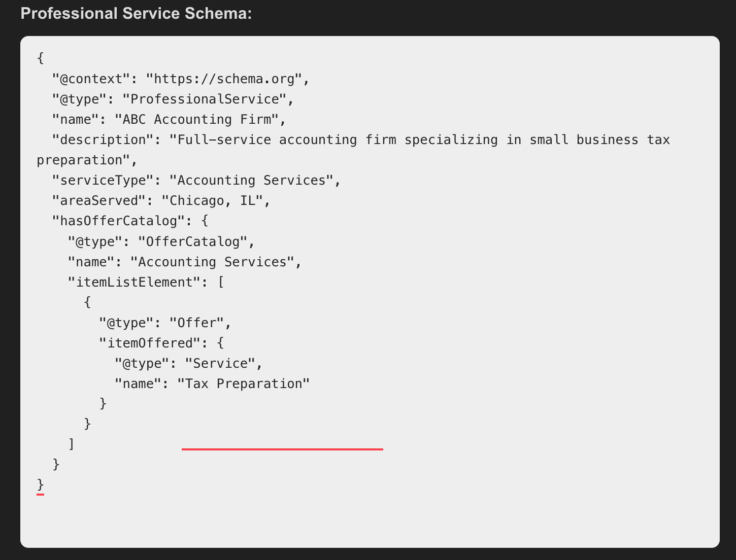Click the closing square bracket of the array

coord(72,444)
